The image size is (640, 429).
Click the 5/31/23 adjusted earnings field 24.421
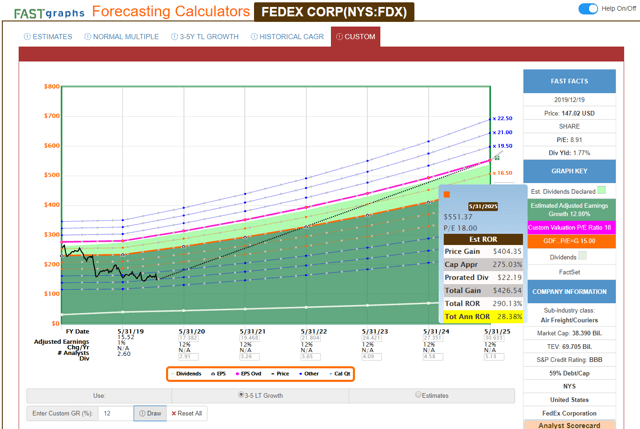click(371, 338)
